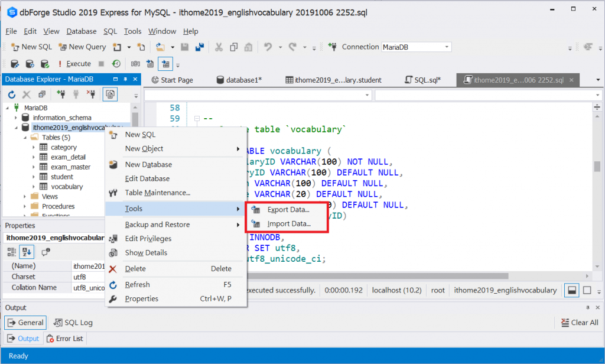Expand the information_schema database node

(x=16, y=118)
